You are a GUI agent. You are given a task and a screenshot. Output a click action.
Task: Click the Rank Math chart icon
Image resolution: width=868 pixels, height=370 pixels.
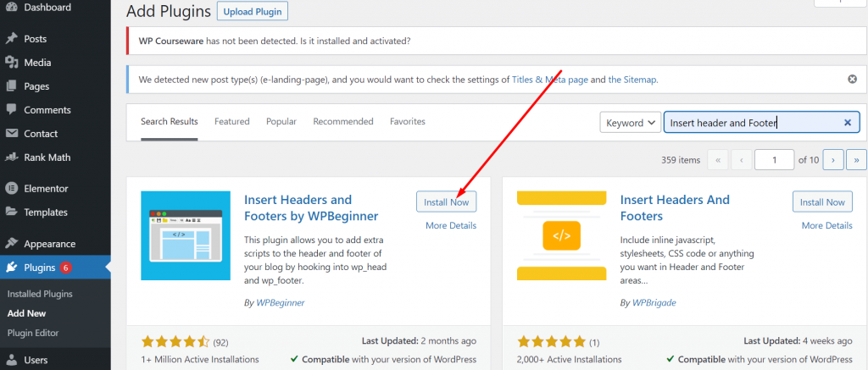coord(12,157)
